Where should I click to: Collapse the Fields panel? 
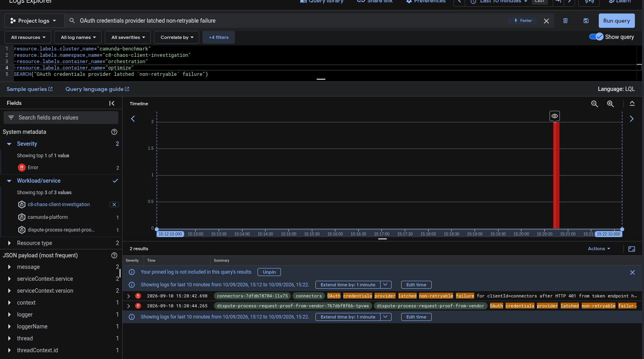tap(112, 103)
